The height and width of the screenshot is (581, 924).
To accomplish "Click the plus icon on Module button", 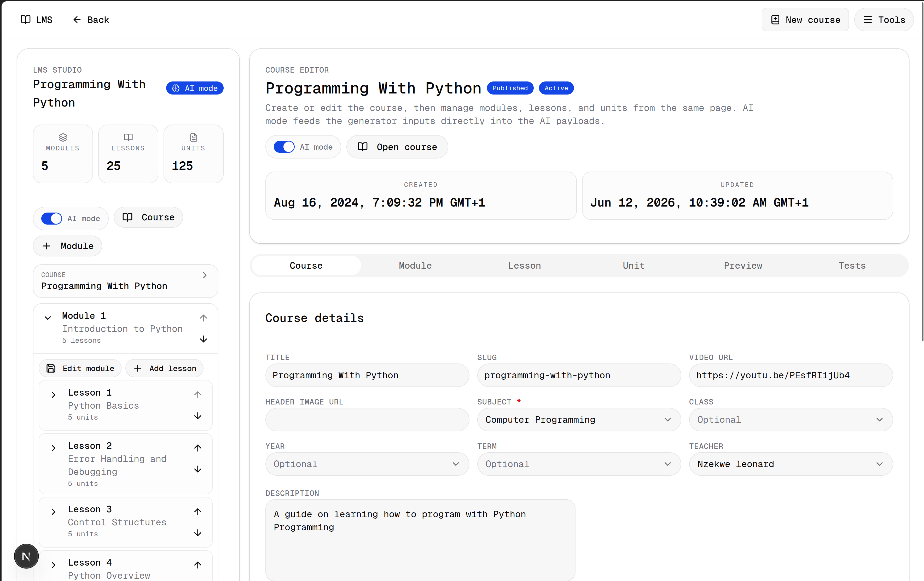I will [x=47, y=246].
